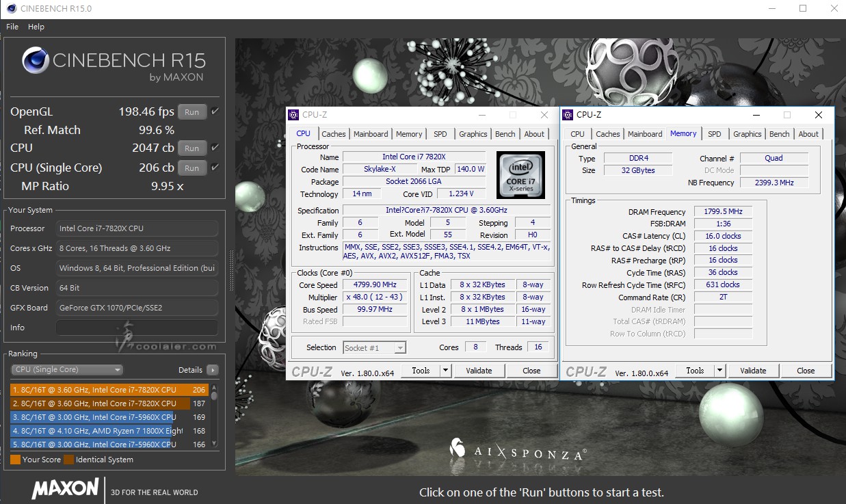Close the left CPU-Z window via X

coord(544,115)
